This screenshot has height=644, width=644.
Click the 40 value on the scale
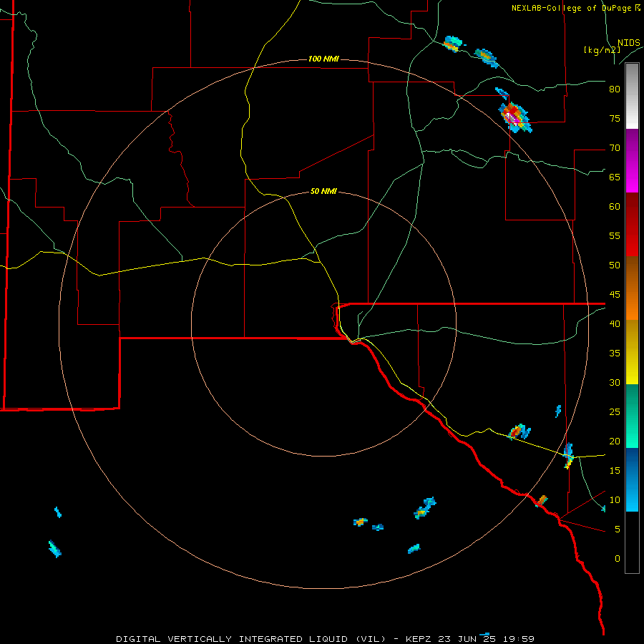[615, 323]
